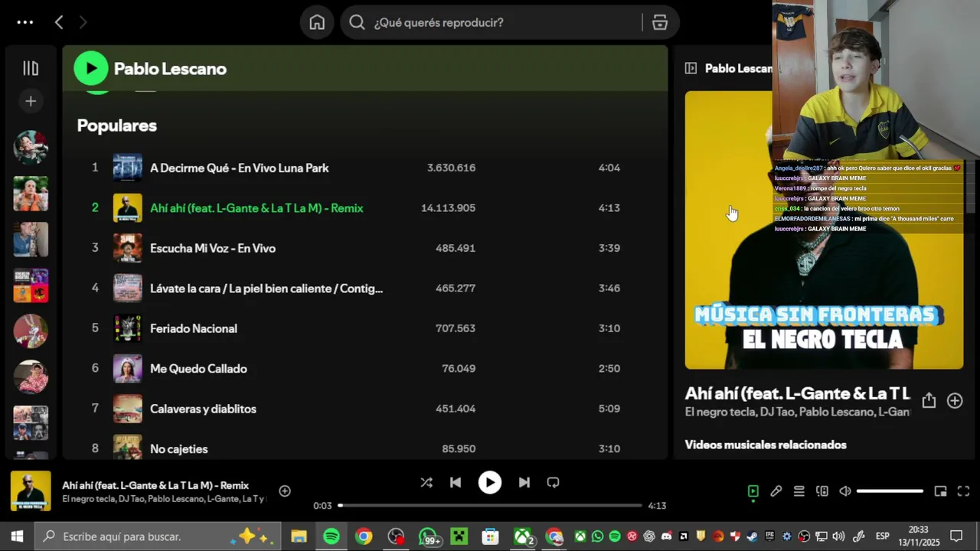Click taskbar search box 'Escribe aquí para buscar'
The image size is (980, 551).
158,536
